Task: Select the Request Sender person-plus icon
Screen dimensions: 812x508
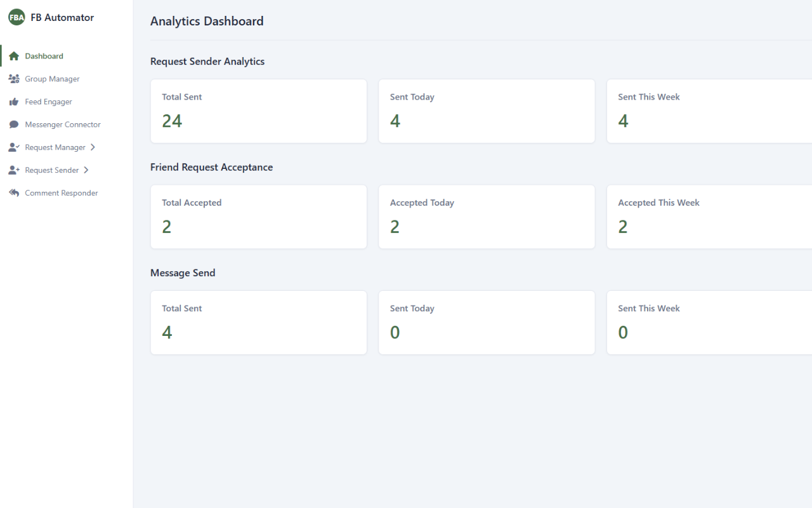Action: click(13, 170)
